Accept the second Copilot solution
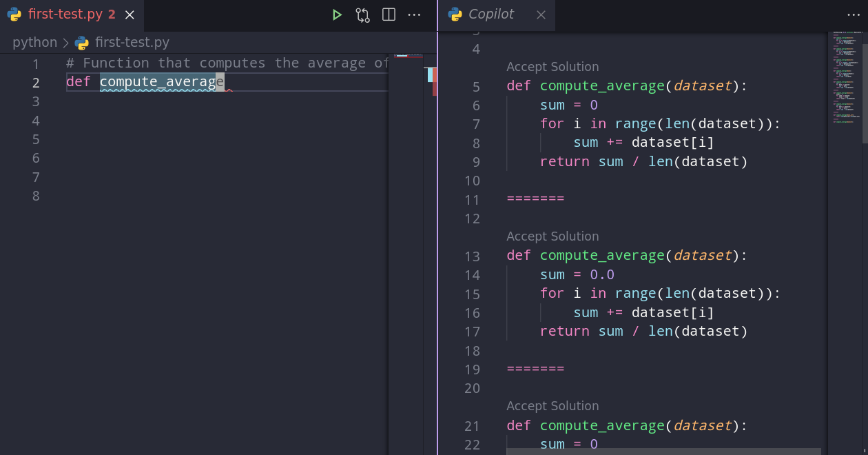The image size is (868, 455). [552, 236]
